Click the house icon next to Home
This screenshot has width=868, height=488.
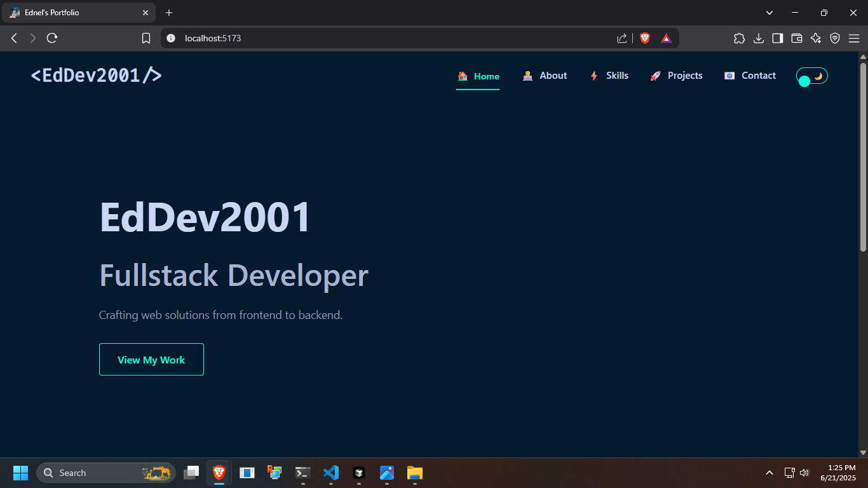[462, 76]
